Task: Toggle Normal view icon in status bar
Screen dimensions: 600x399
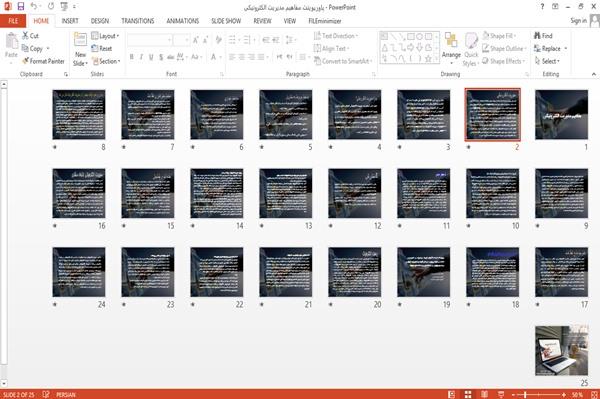Action: click(452, 394)
